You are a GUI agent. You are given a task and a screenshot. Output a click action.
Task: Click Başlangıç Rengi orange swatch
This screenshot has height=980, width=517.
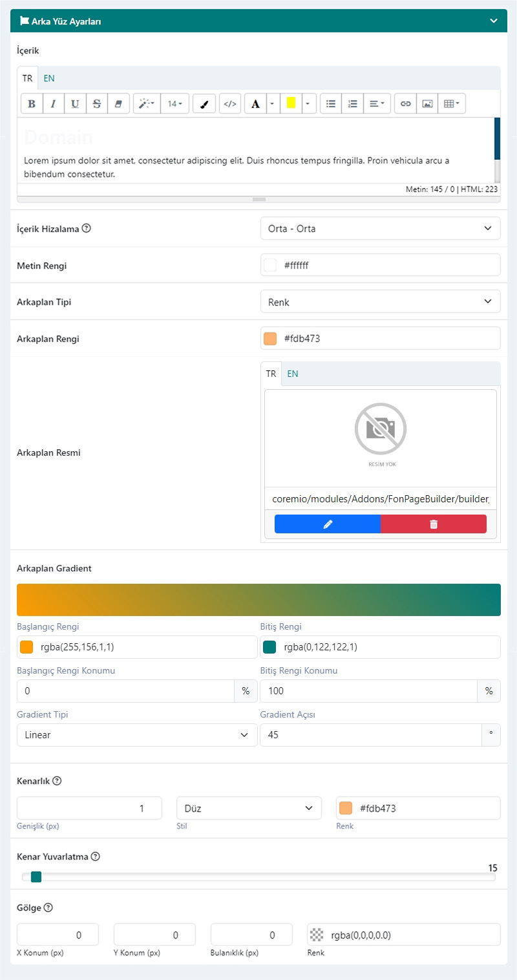pyautogui.click(x=26, y=647)
